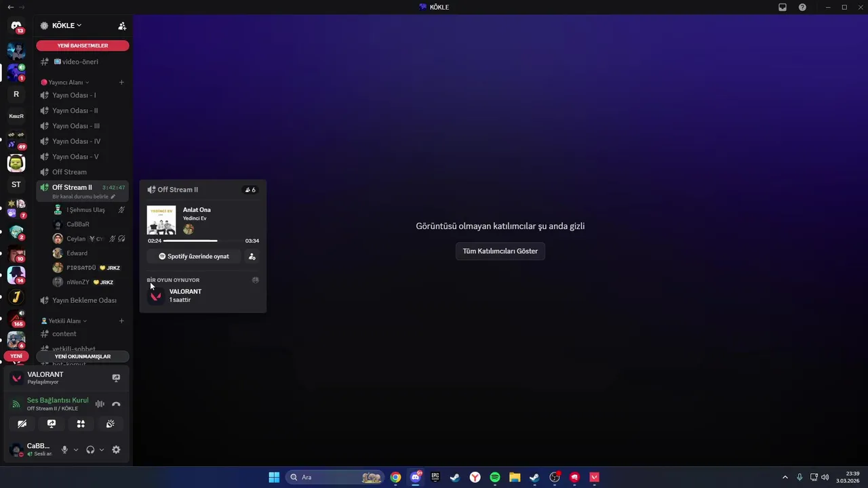Screen dimensions: 868x488
Task: Jump to YENİ BAHSETMELER mentions
Action: [83, 45]
